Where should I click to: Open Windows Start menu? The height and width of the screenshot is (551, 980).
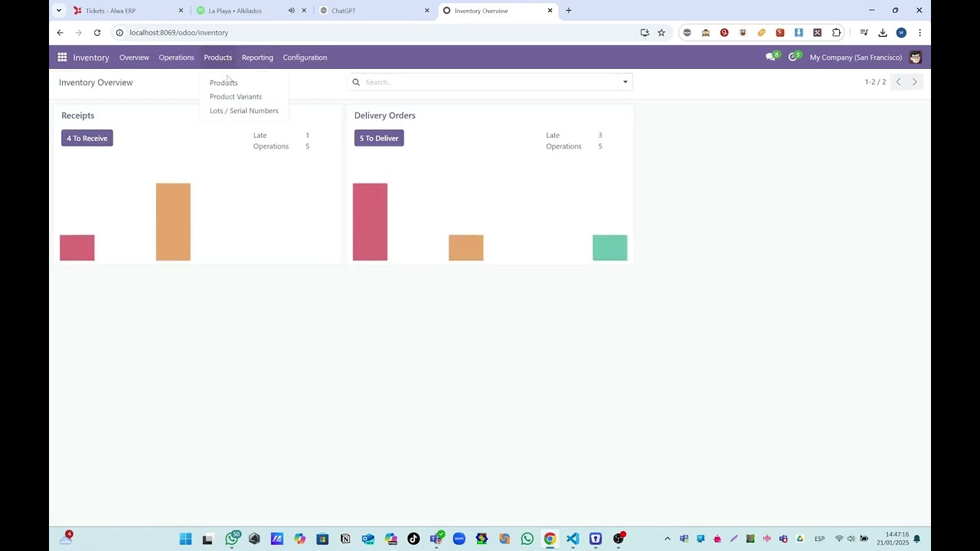pos(185,539)
